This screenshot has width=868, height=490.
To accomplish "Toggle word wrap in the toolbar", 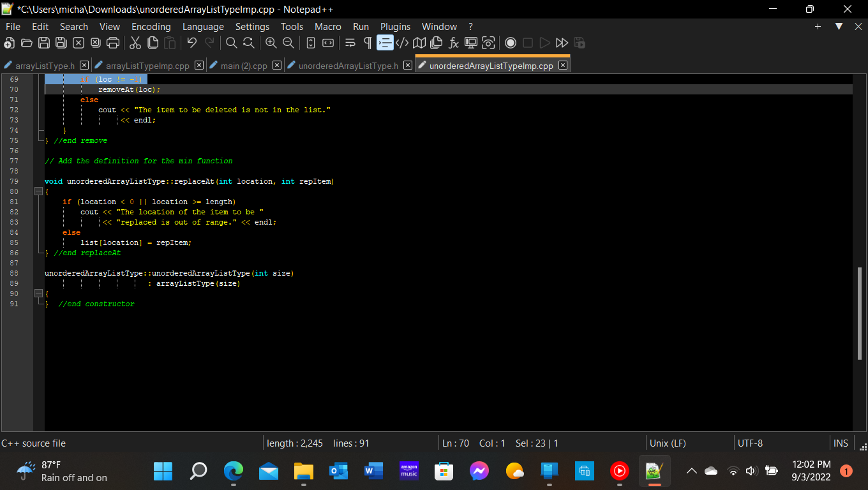I will 350,43.
